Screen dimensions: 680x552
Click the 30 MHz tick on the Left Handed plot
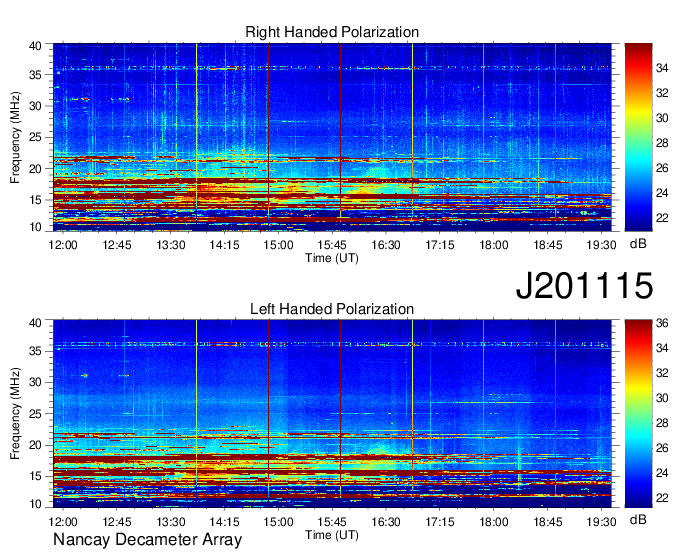pos(36,382)
